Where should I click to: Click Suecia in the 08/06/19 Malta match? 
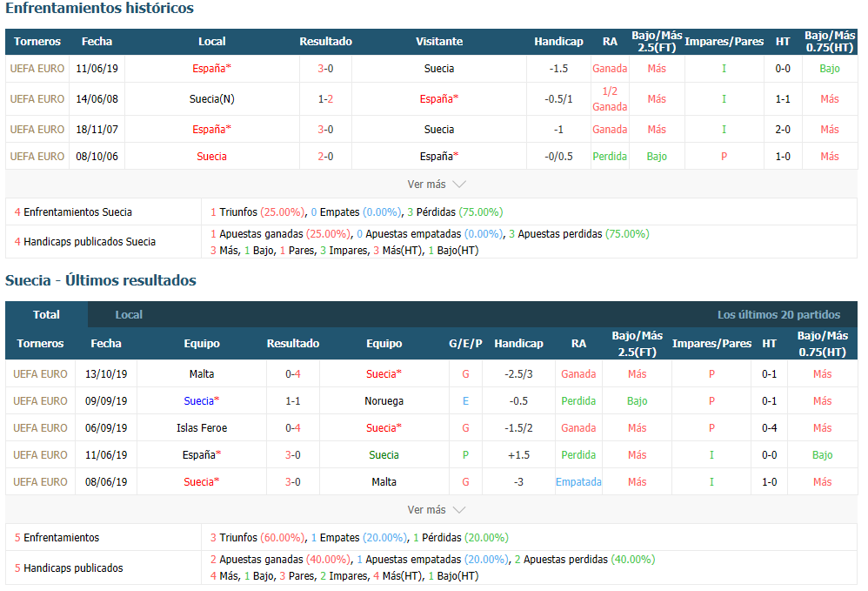click(202, 482)
